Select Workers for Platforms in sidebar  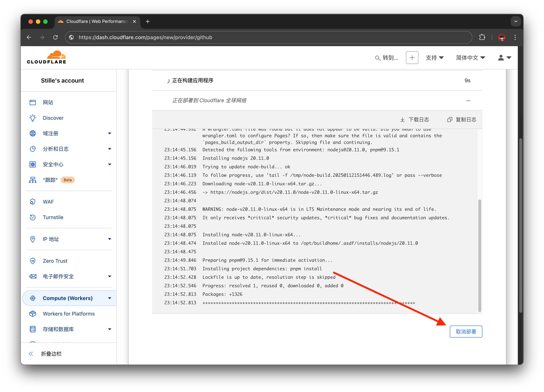(69, 313)
